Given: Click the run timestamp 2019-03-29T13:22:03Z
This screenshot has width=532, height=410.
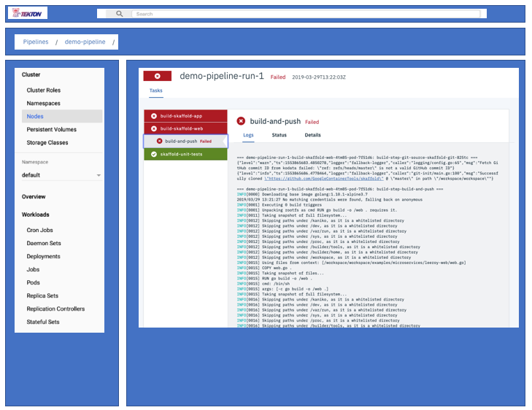Looking at the screenshot, I should tap(319, 77).
